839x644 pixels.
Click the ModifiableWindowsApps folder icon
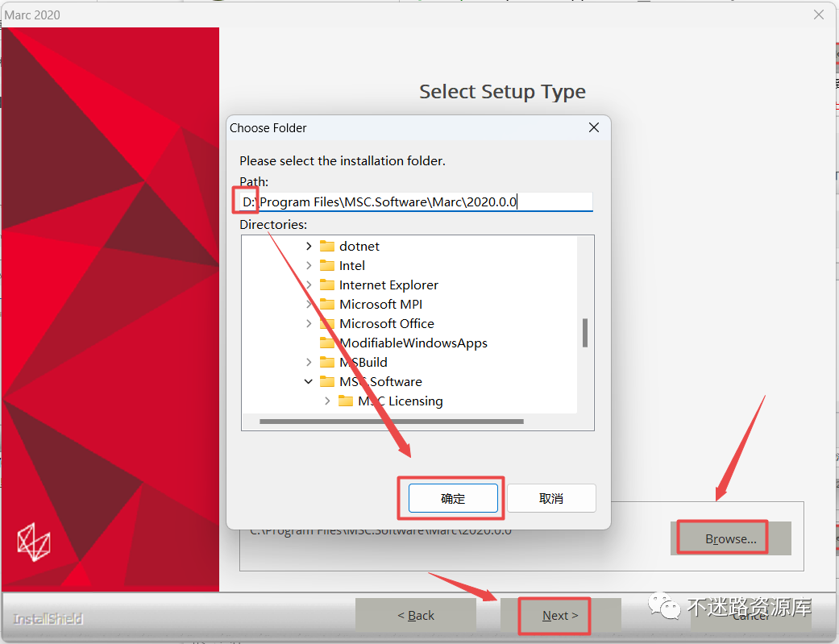tap(327, 343)
